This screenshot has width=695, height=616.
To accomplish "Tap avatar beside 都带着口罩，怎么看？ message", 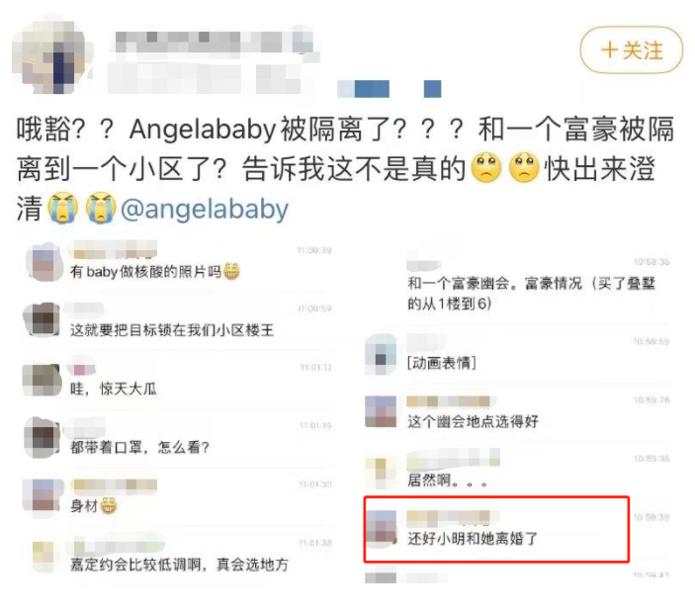I will click(42, 438).
